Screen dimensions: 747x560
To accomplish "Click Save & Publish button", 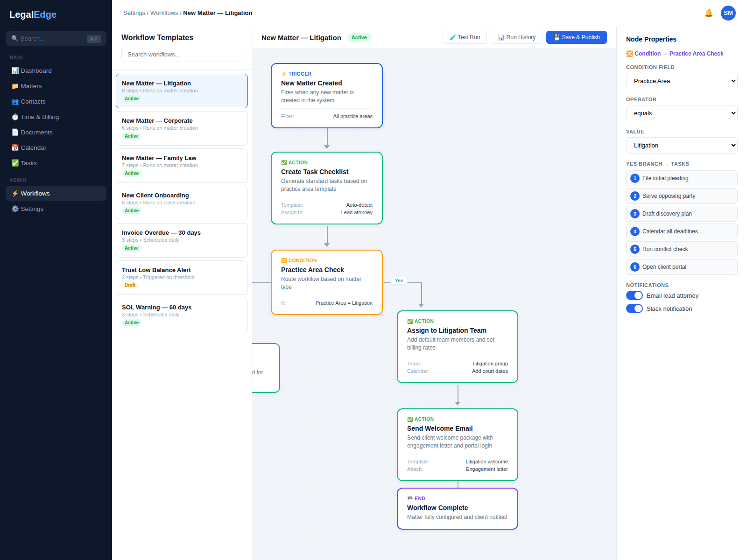I will point(577,37).
